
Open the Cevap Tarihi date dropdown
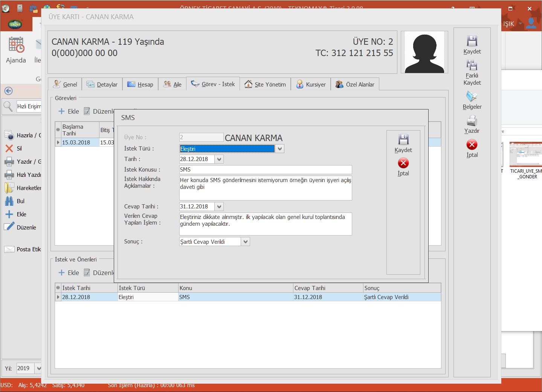coord(220,207)
